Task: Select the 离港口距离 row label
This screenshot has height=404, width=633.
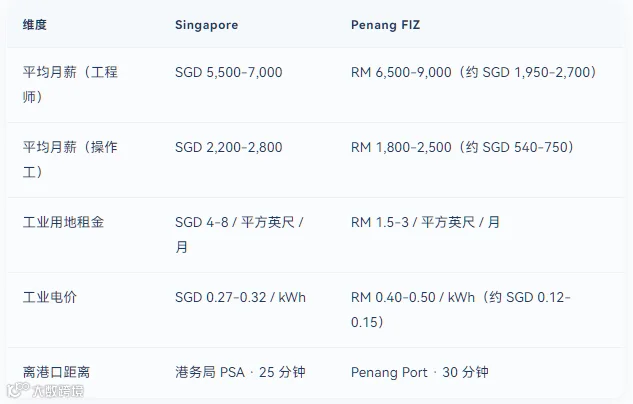Action: click(57, 372)
